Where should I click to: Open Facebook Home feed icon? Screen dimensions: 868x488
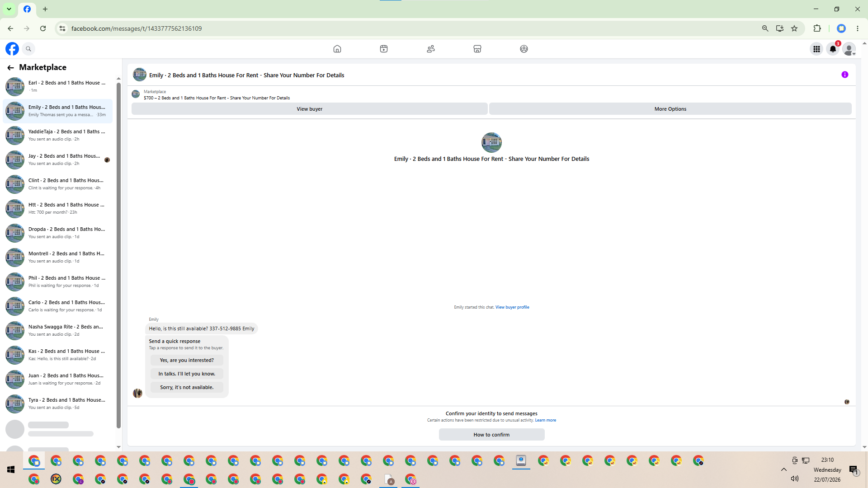pyautogui.click(x=337, y=49)
